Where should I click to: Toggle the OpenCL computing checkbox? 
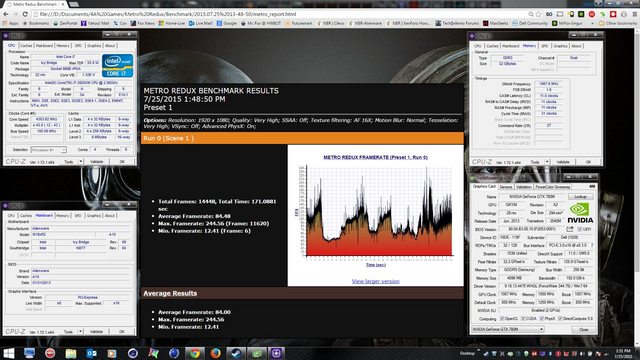tap(502, 318)
